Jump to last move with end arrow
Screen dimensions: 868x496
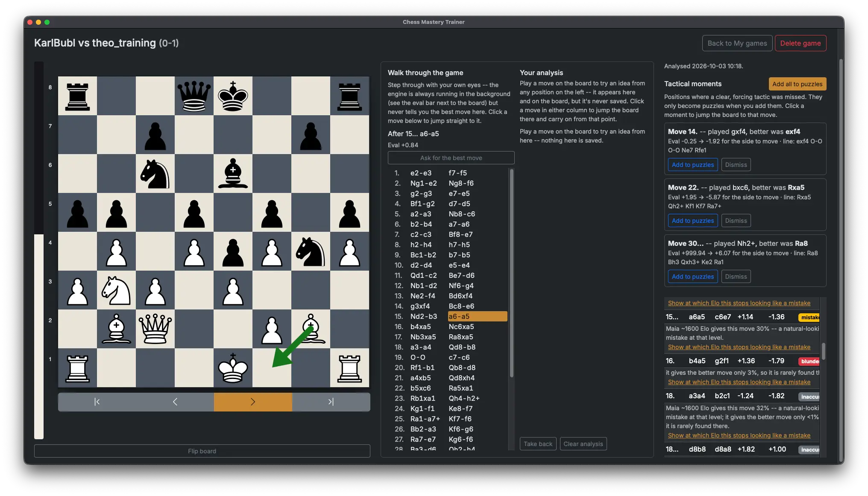pos(331,402)
